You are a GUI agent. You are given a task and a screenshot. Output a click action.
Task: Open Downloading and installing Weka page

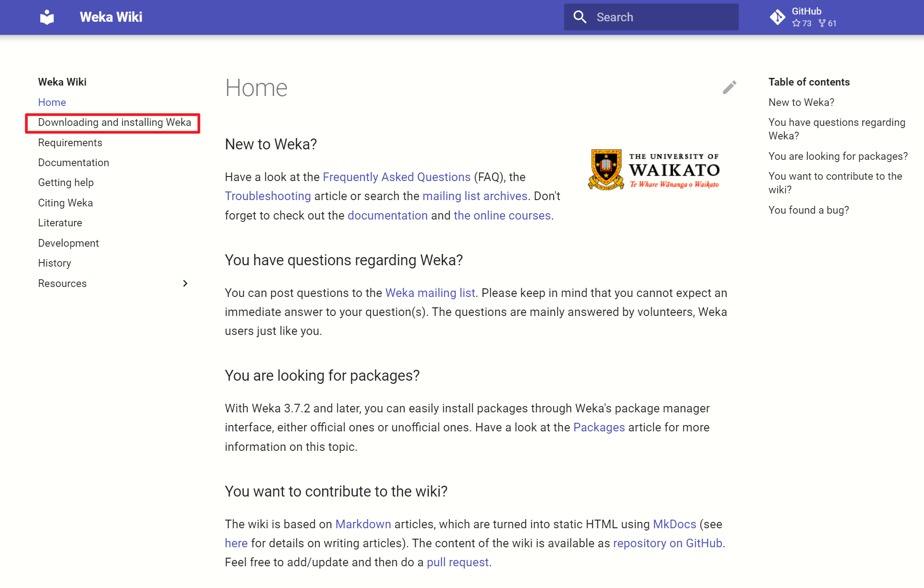tap(114, 123)
